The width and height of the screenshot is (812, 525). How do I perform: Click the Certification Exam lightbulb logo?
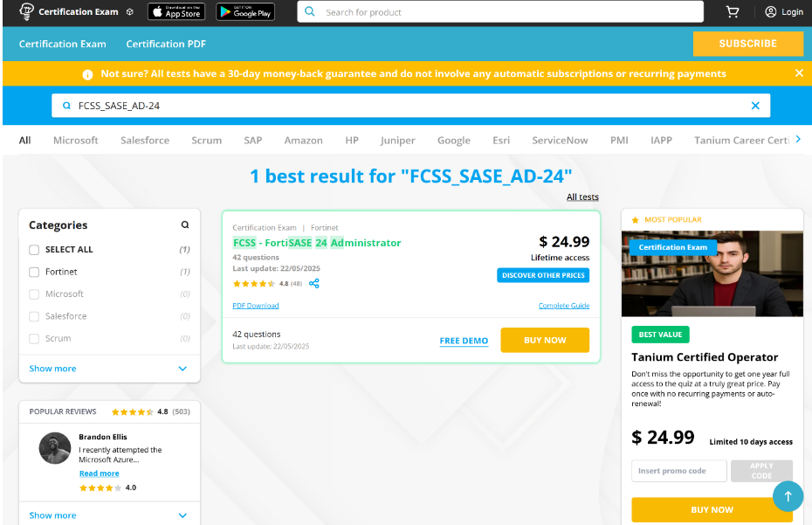[26, 11]
